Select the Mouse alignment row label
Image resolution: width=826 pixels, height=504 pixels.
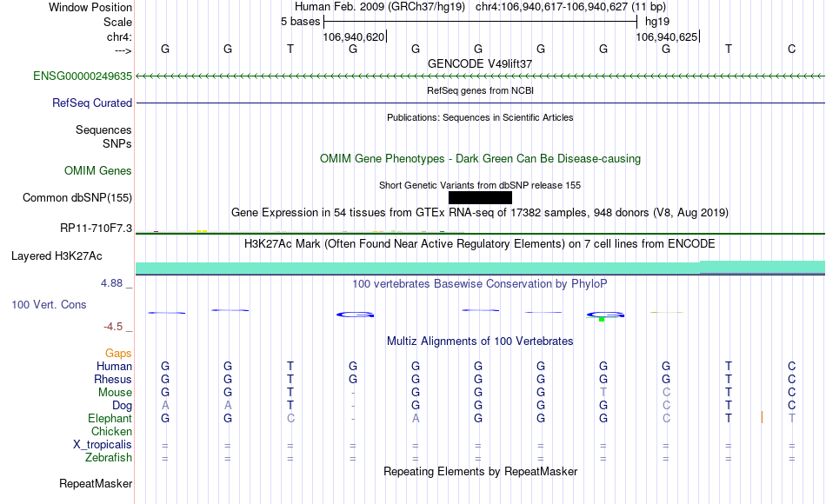115,393
